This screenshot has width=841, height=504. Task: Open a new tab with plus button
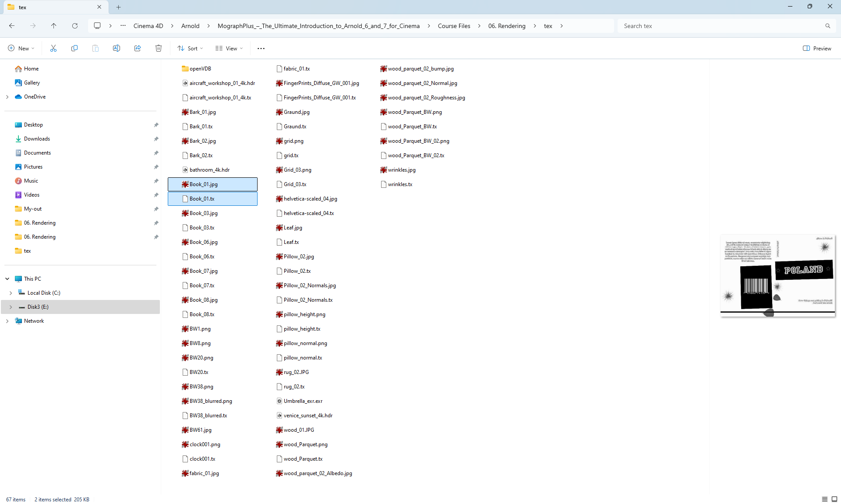(118, 7)
